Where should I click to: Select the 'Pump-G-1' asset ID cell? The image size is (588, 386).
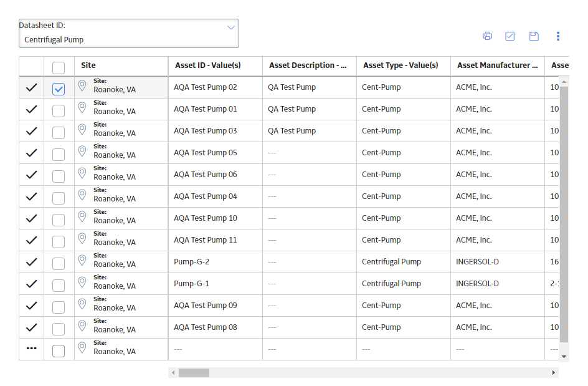[x=216, y=284]
